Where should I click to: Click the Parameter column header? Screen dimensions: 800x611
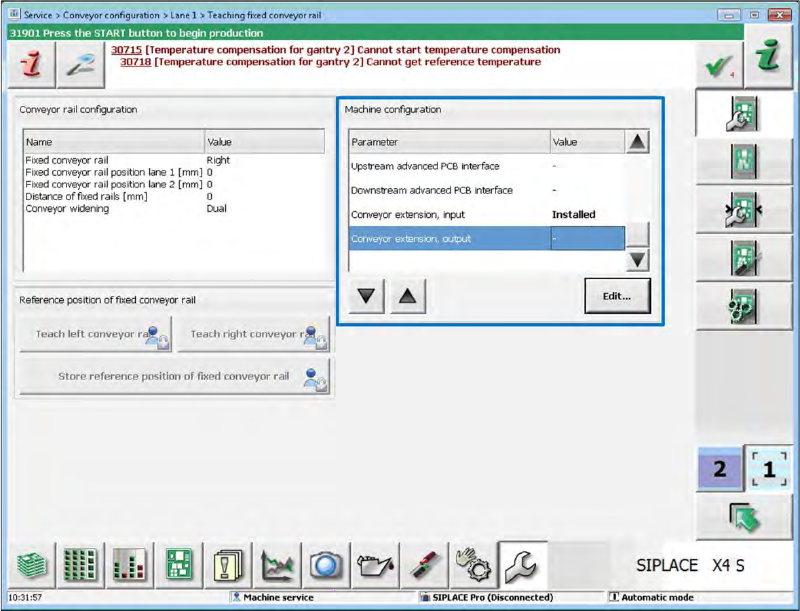tap(449, 142)
